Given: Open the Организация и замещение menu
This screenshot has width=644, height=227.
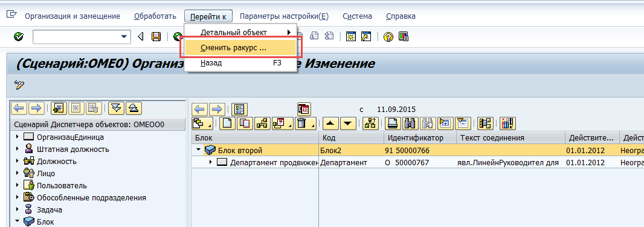Looking at the screenshot, I should tap(72, 16).
